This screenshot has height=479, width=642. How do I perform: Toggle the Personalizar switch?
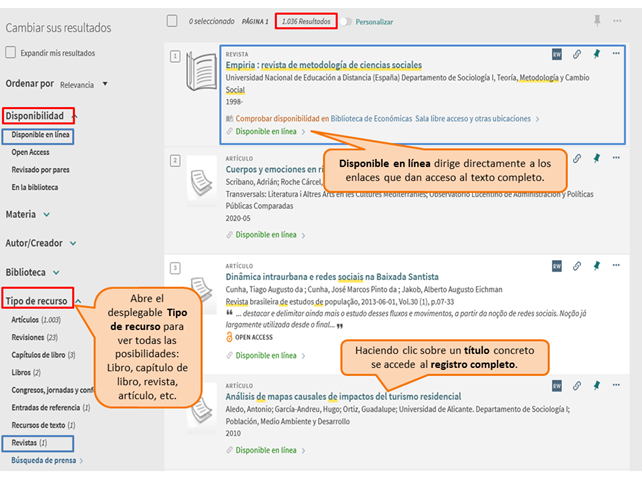(347, 21)
